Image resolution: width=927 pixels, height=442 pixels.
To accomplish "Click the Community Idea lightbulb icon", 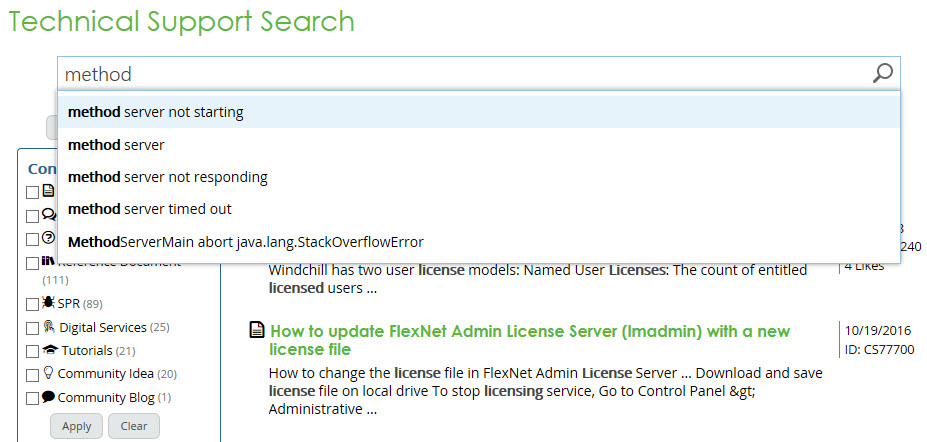I will (48, 373).
